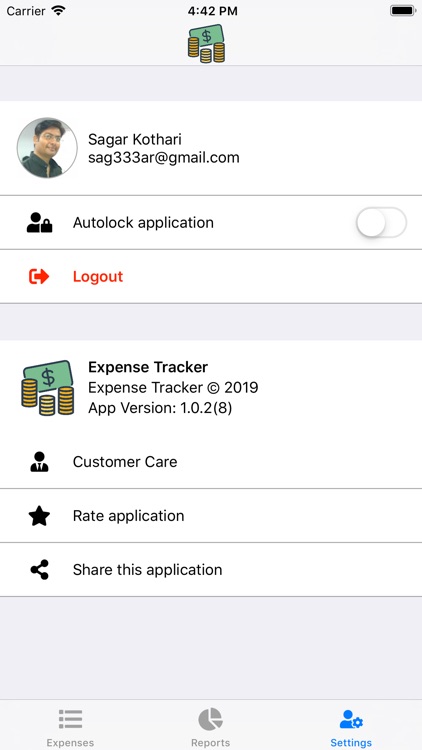Click the Wi-Fi status icon

[x=58, y=11]
